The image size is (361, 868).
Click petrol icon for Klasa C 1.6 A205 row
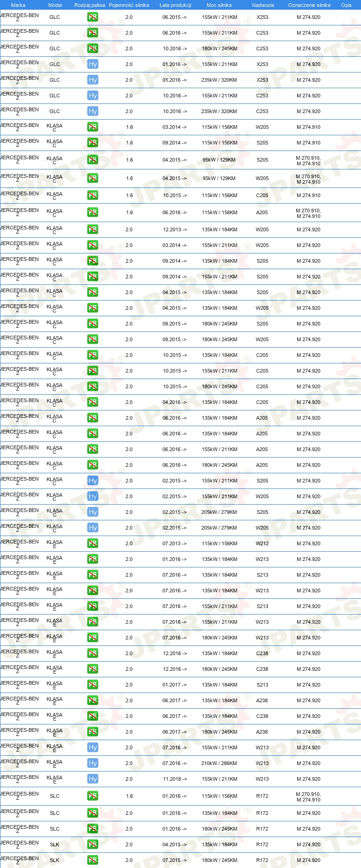pyautogui.click(x=92, y=213)
